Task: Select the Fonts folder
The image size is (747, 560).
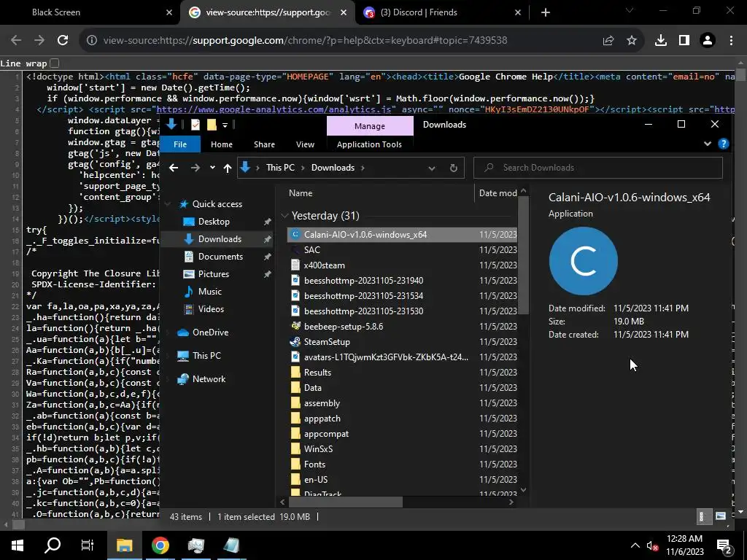Action: point(402,464)
